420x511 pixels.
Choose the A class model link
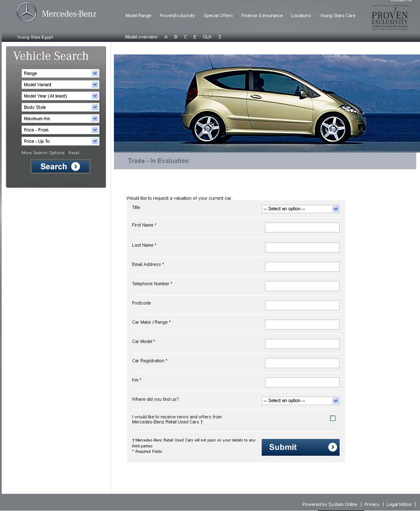click(166, 37)
